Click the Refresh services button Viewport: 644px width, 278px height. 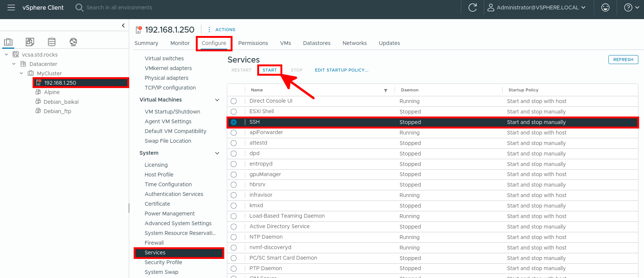point(623,60)
